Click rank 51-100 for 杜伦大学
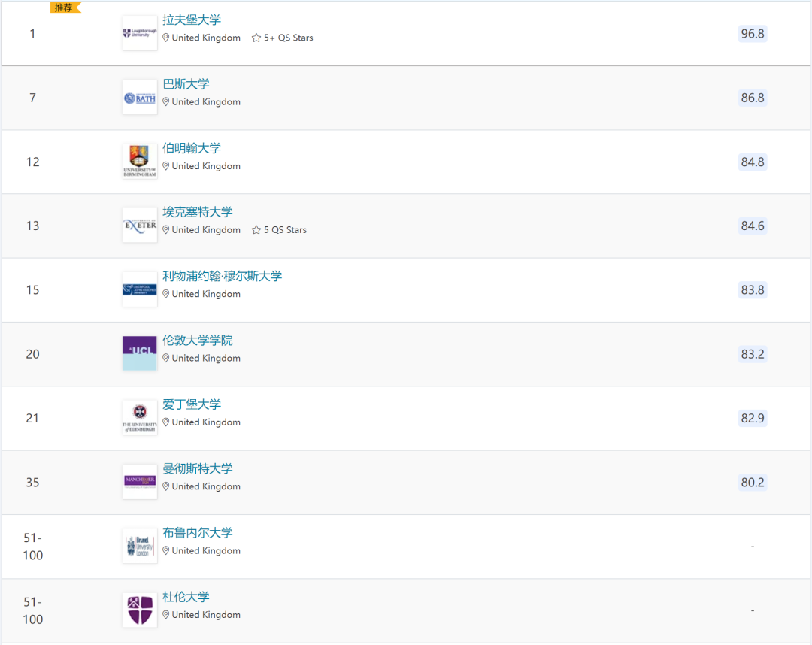This screenshot has width=812, height=645. tap(32, 611)
